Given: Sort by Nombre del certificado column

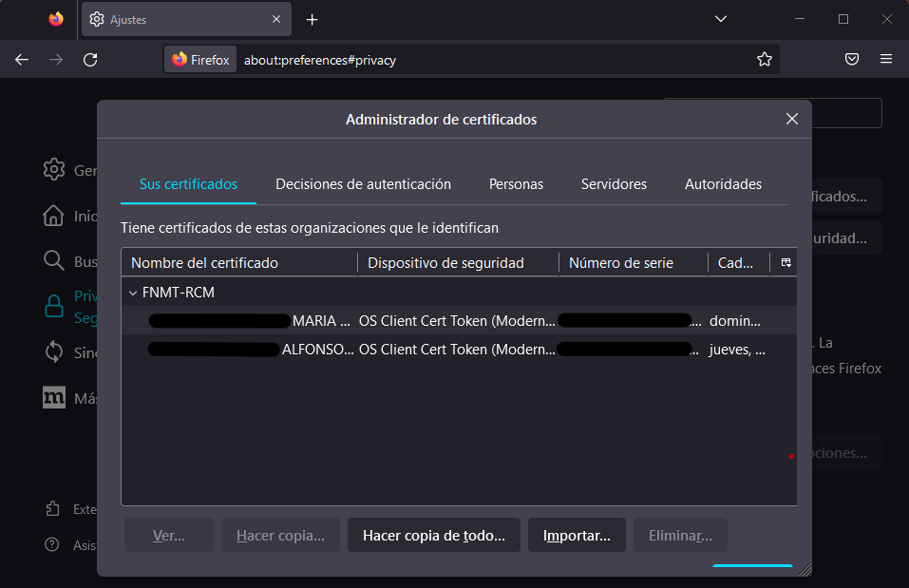Looking at the screenshot, I should pos(237,263).
